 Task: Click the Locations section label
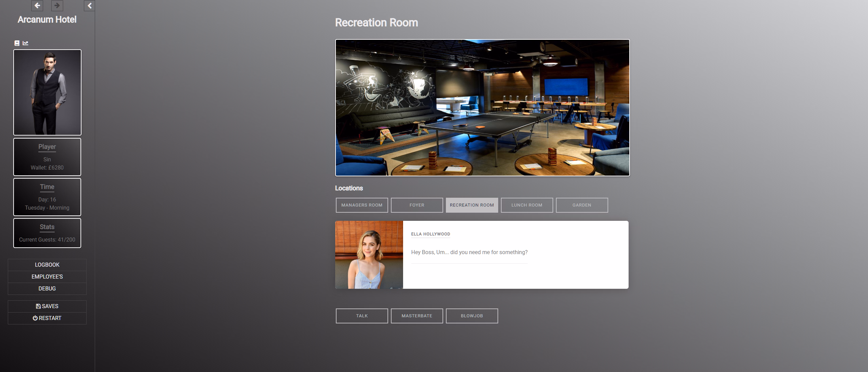click(x=349, y=188)
